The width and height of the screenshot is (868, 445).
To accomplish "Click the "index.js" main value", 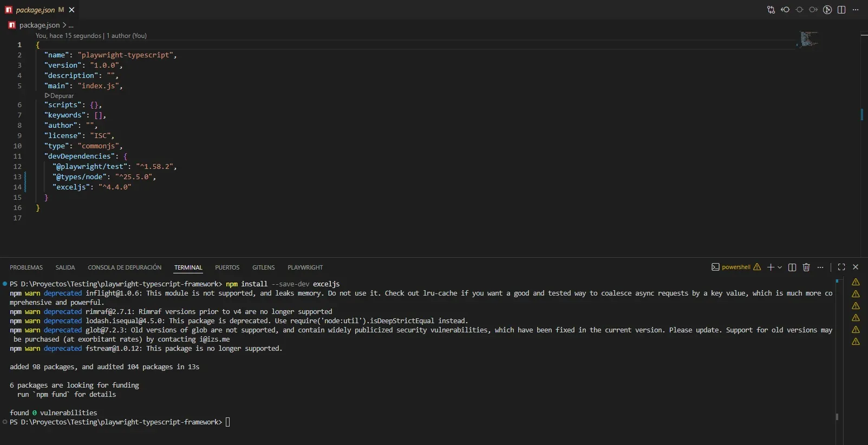I will coord(98,86).
